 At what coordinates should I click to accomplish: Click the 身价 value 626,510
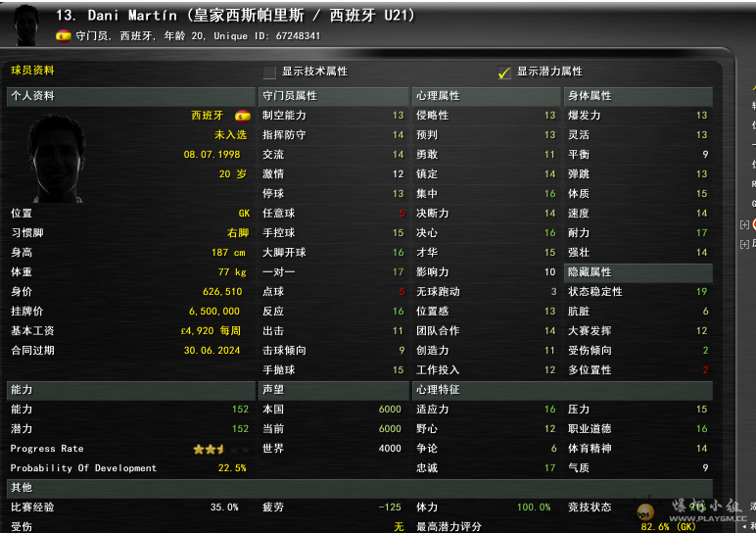(222, 292)
